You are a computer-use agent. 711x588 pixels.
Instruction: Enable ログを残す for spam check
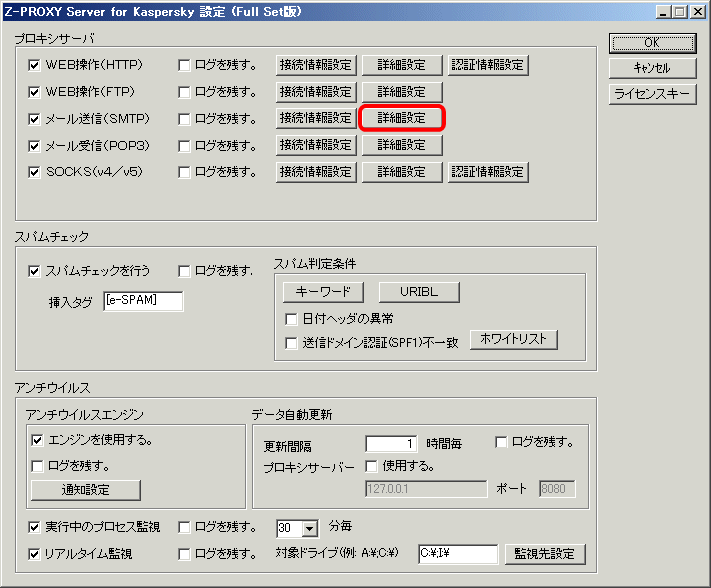184,271
